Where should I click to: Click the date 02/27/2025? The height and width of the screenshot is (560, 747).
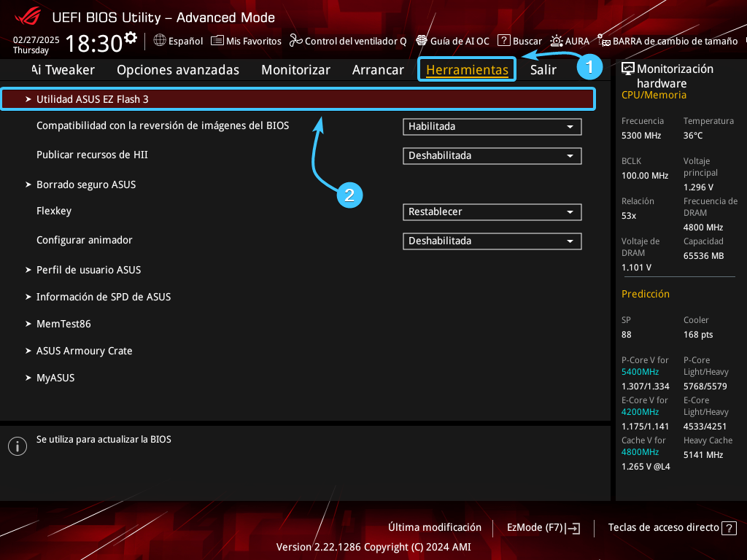point(36,39)
